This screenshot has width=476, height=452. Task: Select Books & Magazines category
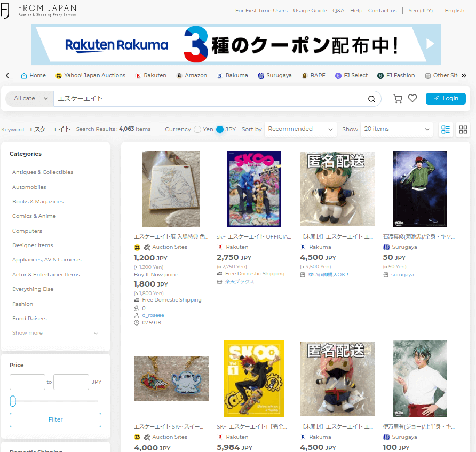pos(38,202)
